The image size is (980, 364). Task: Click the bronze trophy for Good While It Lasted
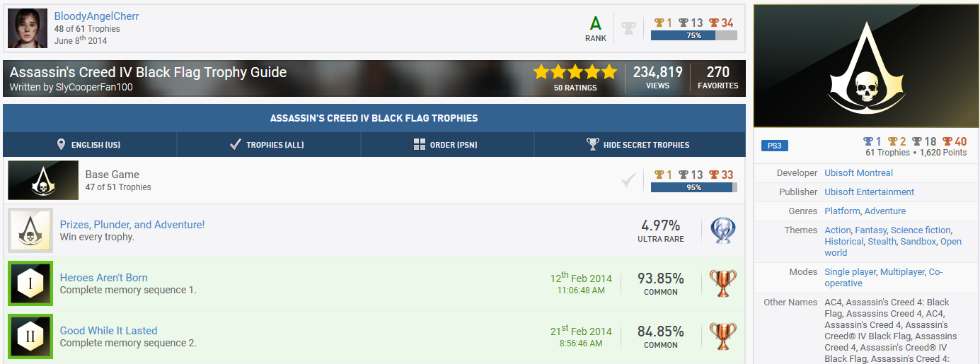pyautogui.click(x=722, y=336)
